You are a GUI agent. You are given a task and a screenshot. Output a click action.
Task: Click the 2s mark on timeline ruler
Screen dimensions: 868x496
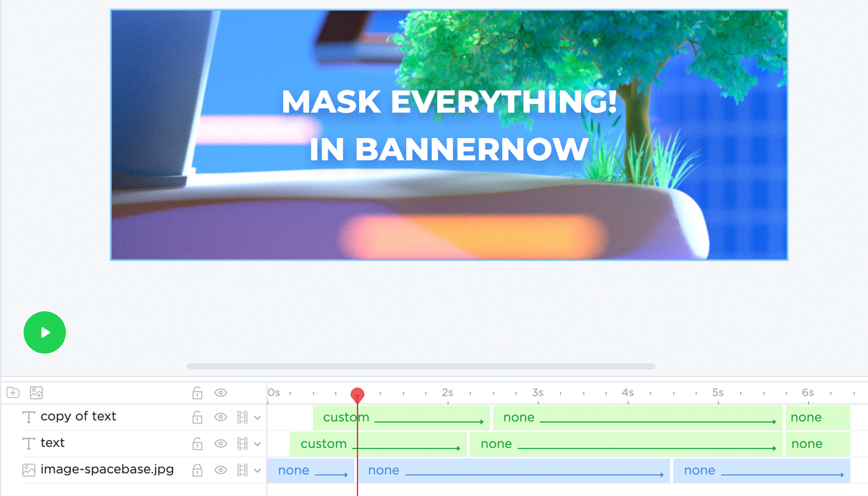(x=447, y=393)
